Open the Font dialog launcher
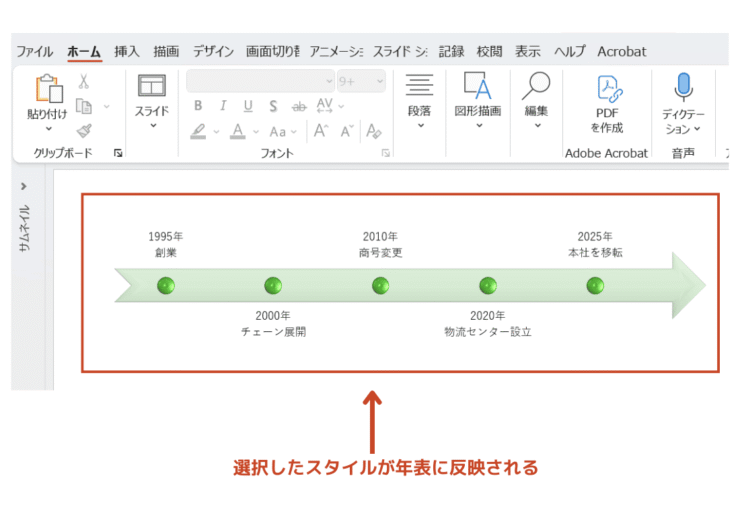 point(386,152)
